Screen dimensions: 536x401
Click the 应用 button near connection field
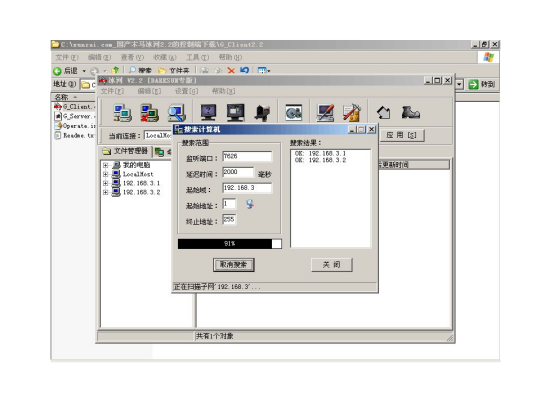pos(402,135)
